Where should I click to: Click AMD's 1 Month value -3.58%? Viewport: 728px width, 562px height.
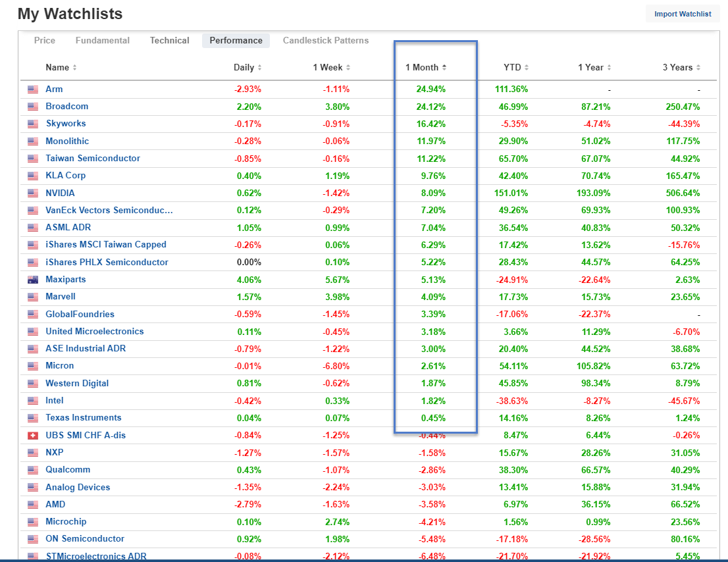(432, 505)
